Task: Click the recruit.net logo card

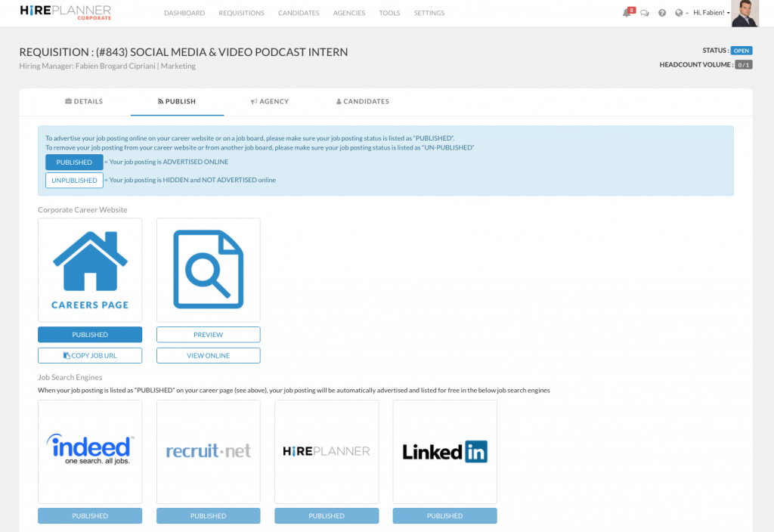Action: tap(209, 452)
